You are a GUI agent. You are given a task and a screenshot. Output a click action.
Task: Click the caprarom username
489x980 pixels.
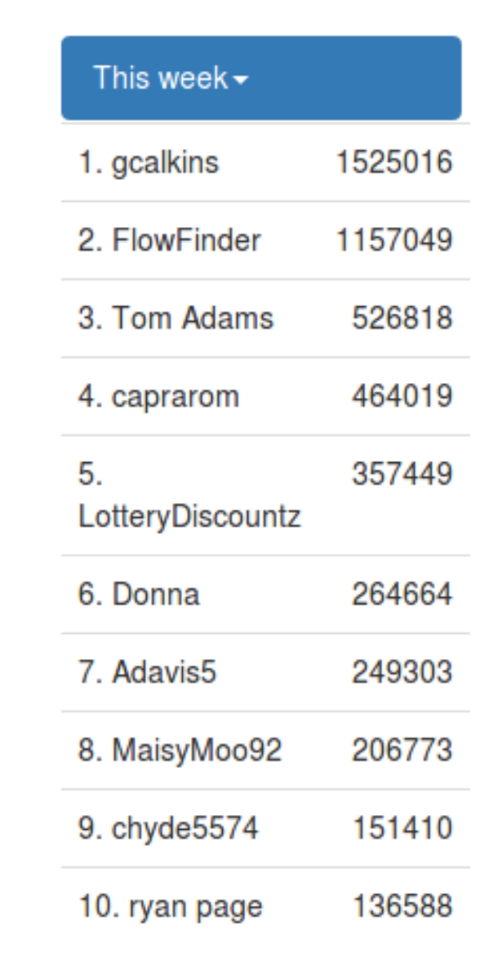159,396
